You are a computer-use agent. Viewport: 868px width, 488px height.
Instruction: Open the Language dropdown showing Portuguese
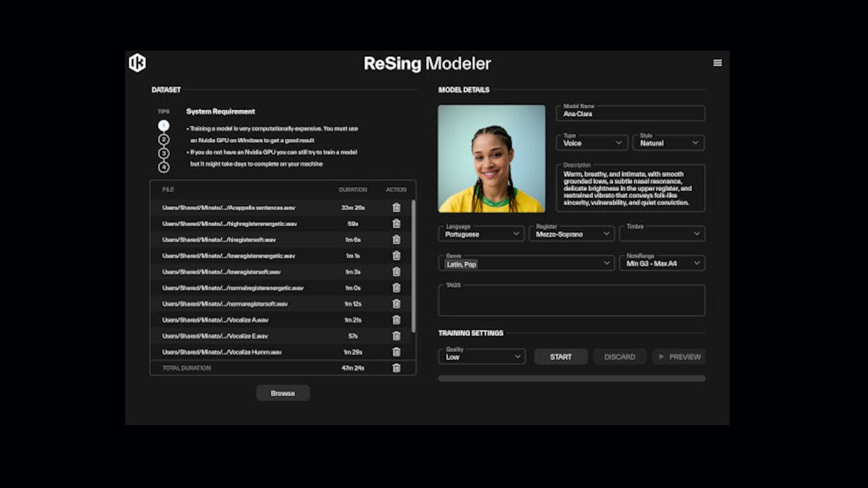pyautogui.click(x=482, y=234)
